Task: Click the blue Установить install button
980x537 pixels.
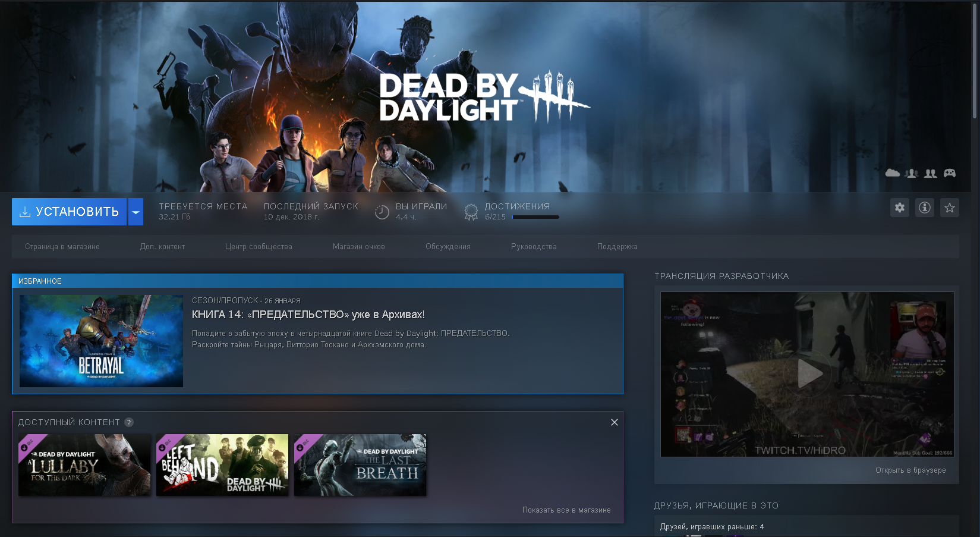Action: 69,212
